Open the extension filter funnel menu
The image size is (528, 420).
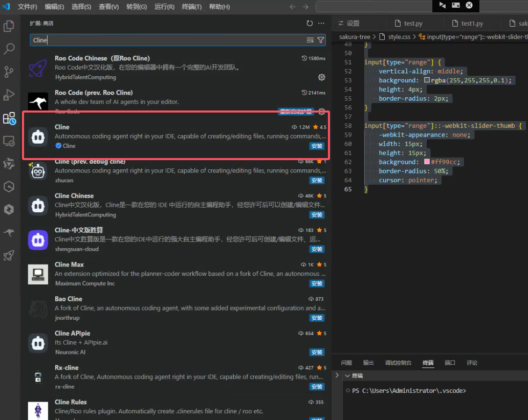(x=321, y=40)
